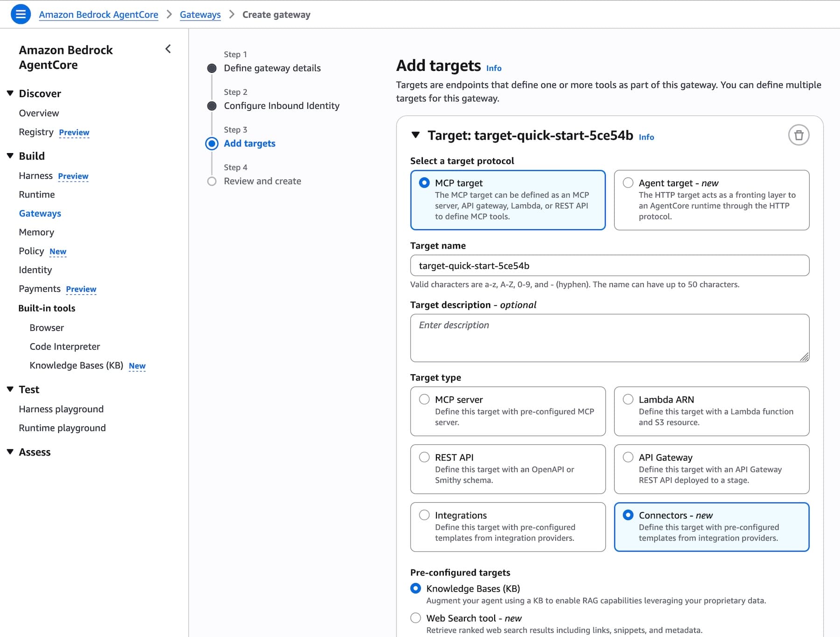The width and height of the screenshot is (840, 637).
Task: Open Harness playground
Action: point(61,409)
